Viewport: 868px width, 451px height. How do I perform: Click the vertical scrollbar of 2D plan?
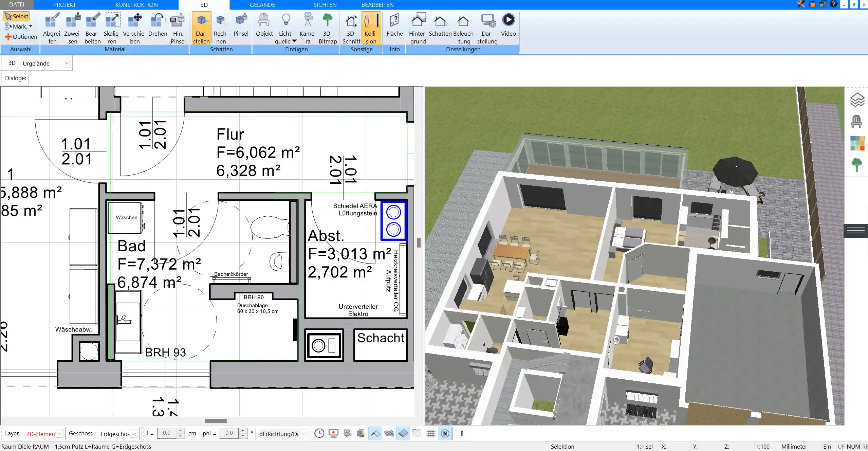pyautogui.click(x=419, y=242)
